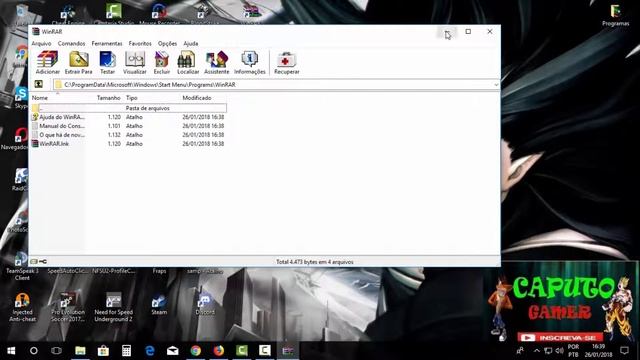The width and height of the screenshot is (640, 360).
Task: Click the Adicionar toolbar icon
Action: [x=47, y=62]
